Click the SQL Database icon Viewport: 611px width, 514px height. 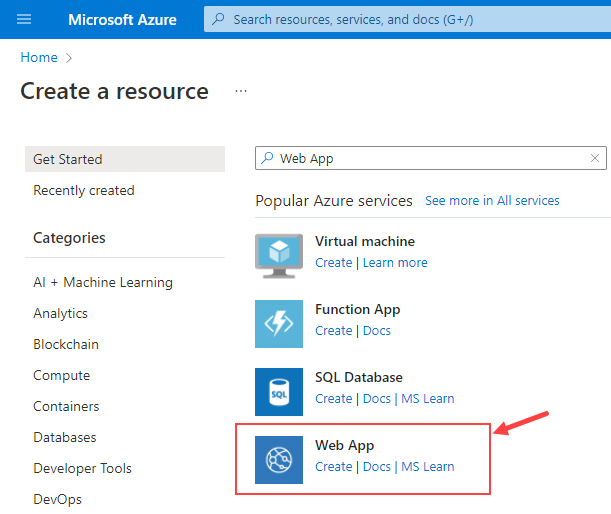[x=279, y=392]
